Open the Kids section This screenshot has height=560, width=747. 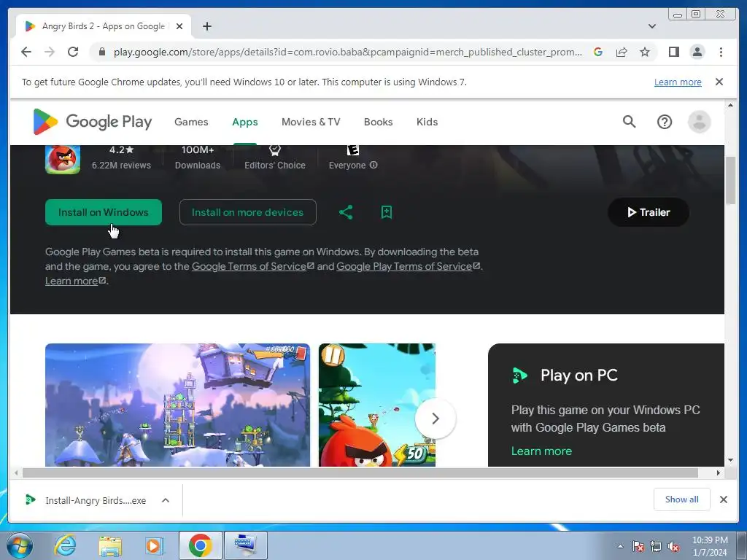coord(427,122)
